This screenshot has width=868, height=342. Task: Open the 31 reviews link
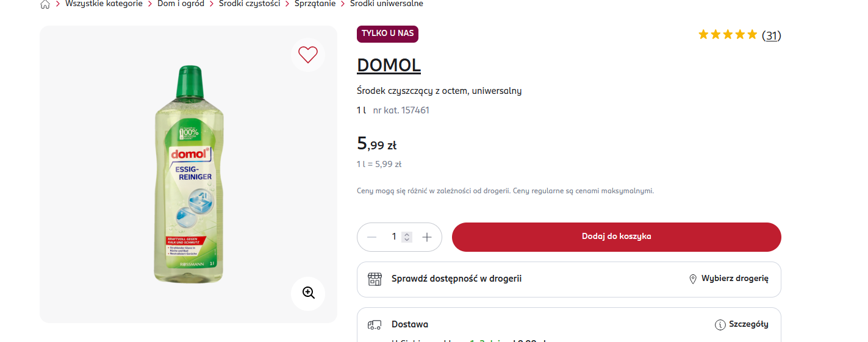[772, 35]
